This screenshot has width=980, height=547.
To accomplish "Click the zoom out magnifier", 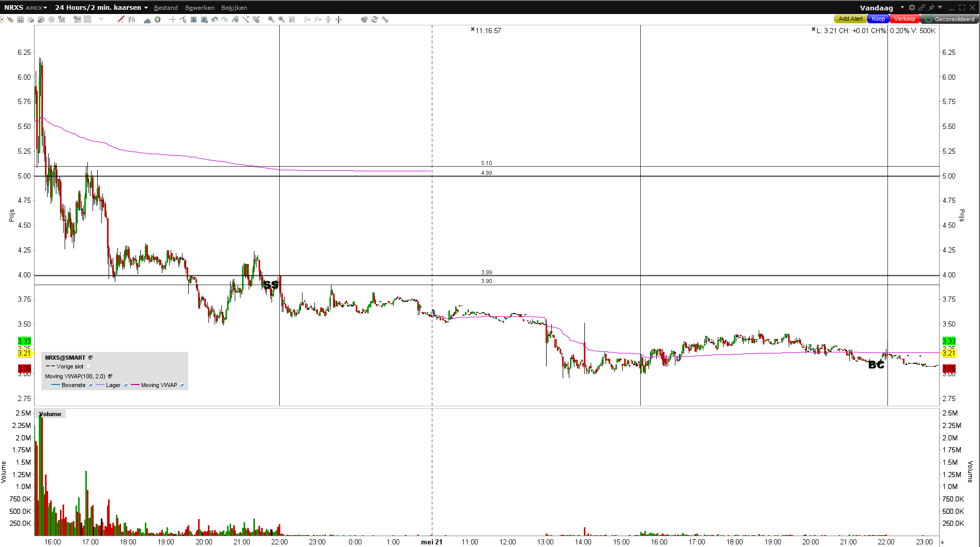I will (x=281, y=20).
